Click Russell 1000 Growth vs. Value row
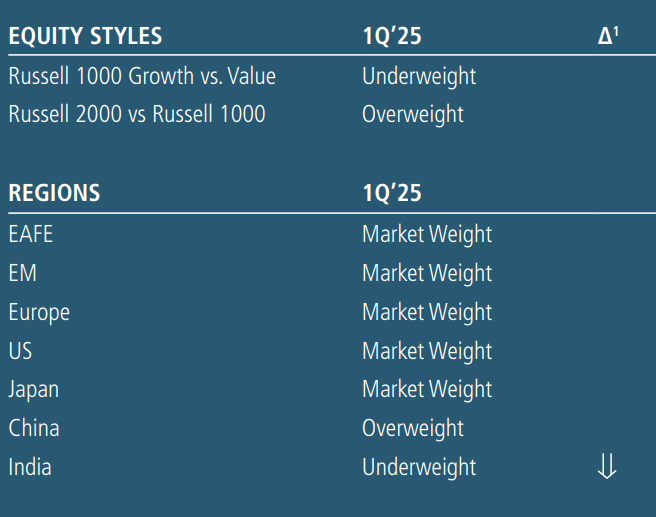 click(142, 76)
